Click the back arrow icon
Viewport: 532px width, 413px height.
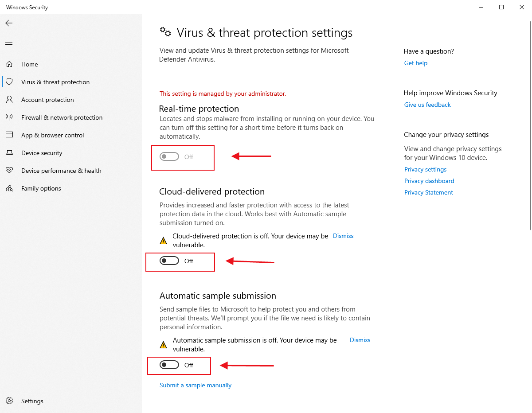(9, 23)
